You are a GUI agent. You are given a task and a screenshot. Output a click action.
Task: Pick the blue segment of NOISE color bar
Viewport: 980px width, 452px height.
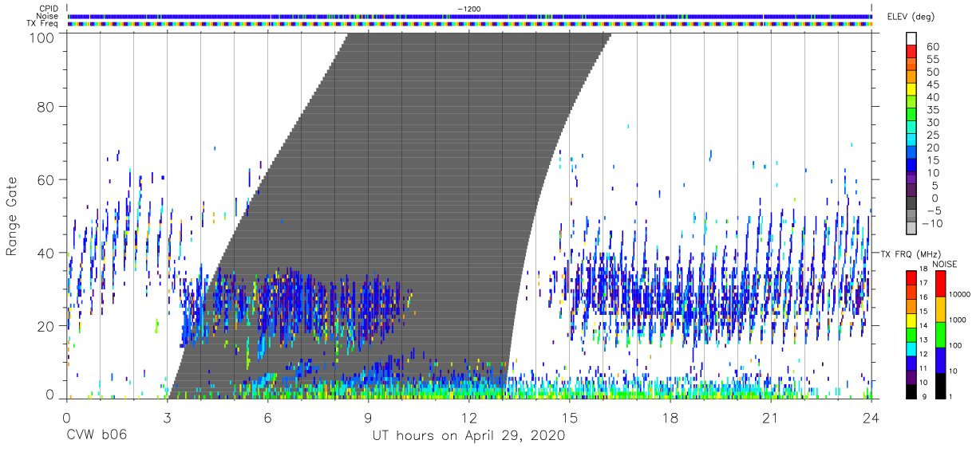[x=940, y=359]
